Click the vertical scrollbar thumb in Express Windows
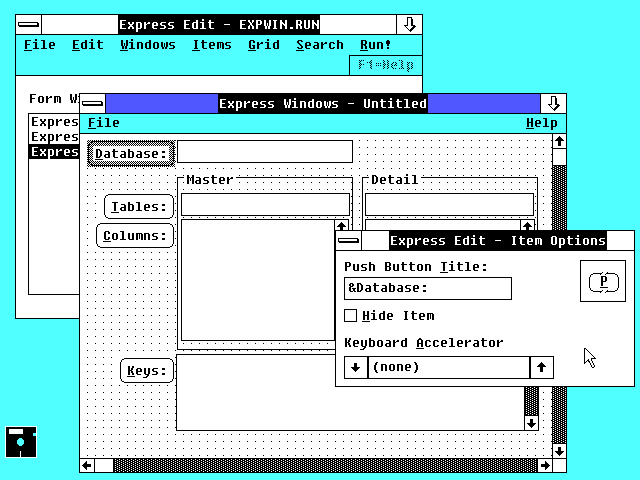The width and height of the screenshot is (640, 480). [559, 157]
